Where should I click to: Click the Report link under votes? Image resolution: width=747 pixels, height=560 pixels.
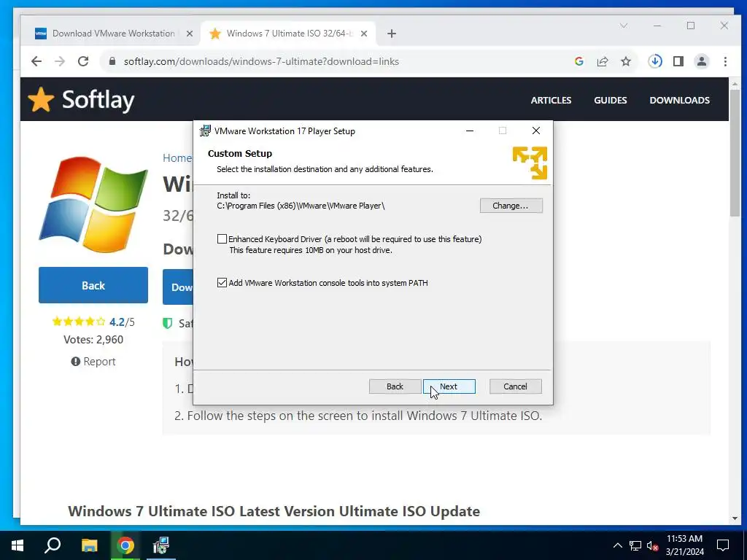(x=93, y=362)
